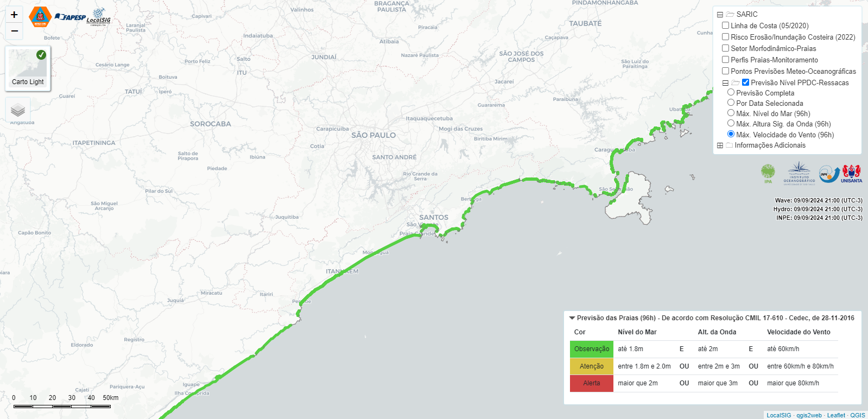Enable Perfis Praias-Monitoramento layer
The image size is (868, 419).
pyautogui.click(x=725, y=60)
